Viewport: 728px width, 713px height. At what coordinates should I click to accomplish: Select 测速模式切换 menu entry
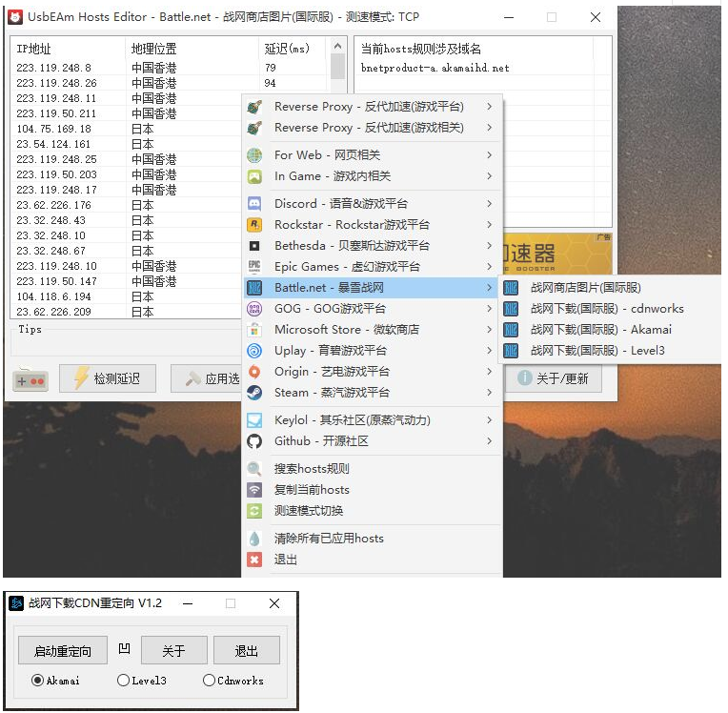click(371, 511)
